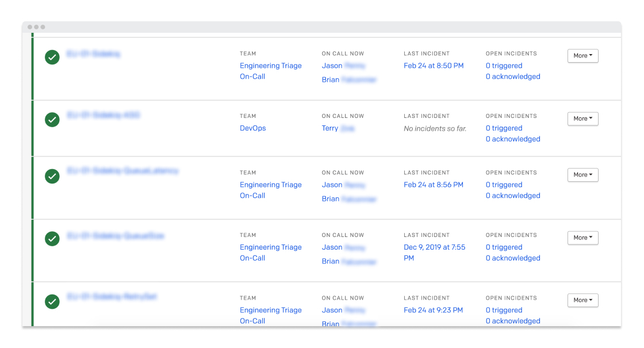Open '0 acknowledged' incidents in 8:50 PM row
The image size is (644, 348).
[513, 77]
